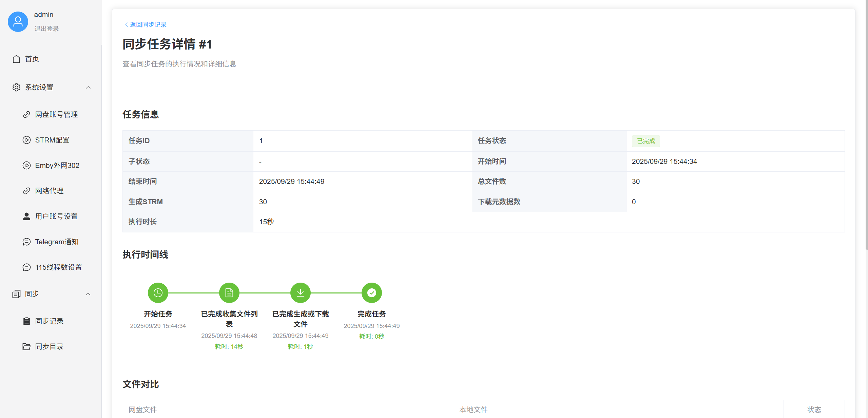This screenshot has width=868, height=418.
Task: Click the admin user avatar icon
Action: click(18, 22)
